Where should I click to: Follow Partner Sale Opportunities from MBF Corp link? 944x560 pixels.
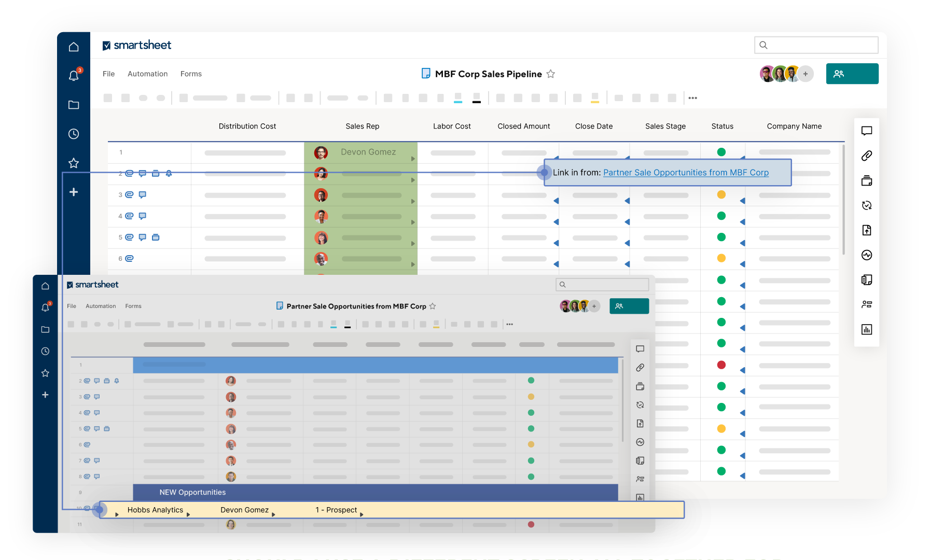click(686, 173)
